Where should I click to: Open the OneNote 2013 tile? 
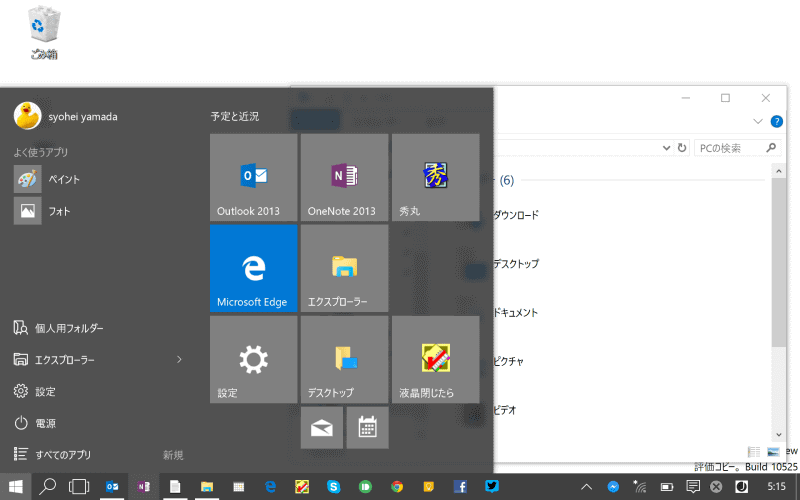(x=344, y=177)
